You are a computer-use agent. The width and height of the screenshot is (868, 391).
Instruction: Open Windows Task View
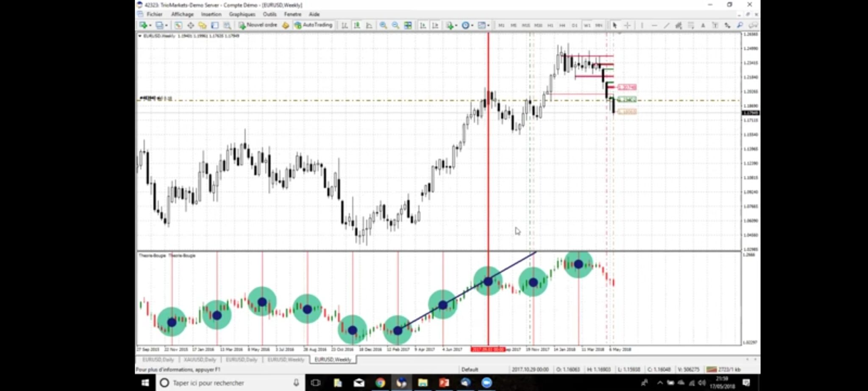coord(316,383)
